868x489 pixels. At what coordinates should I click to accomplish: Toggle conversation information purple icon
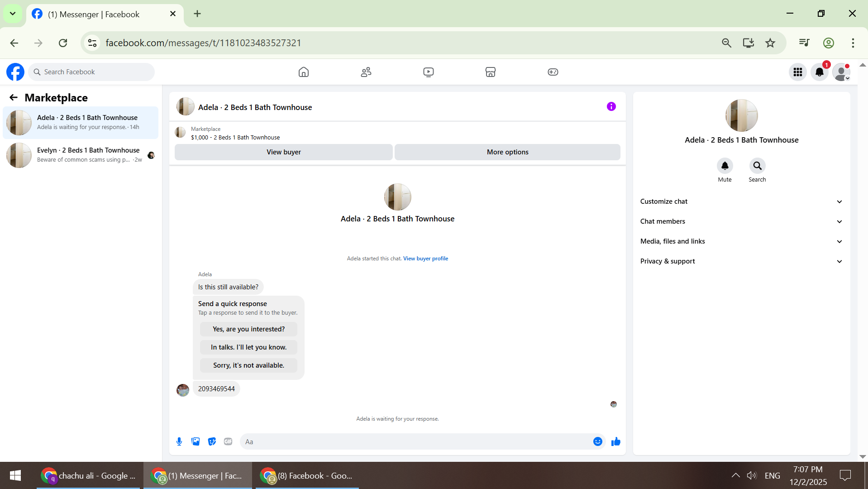[611, 106]
